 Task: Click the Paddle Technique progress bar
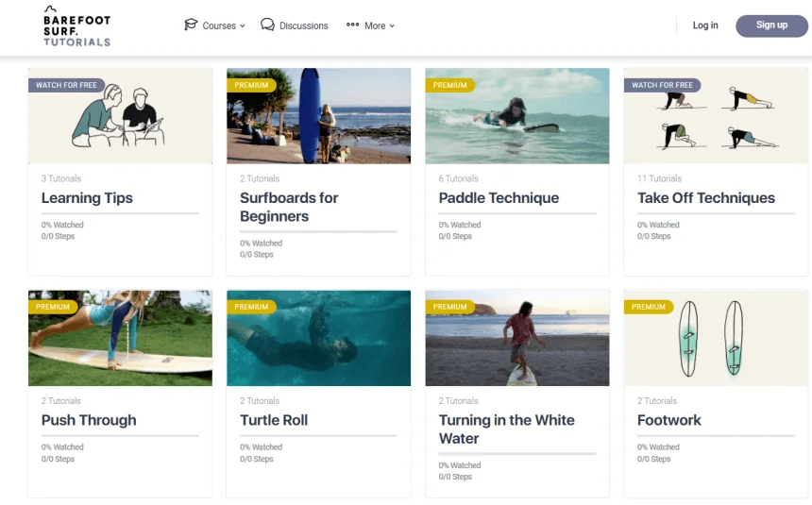coord(517,213)
